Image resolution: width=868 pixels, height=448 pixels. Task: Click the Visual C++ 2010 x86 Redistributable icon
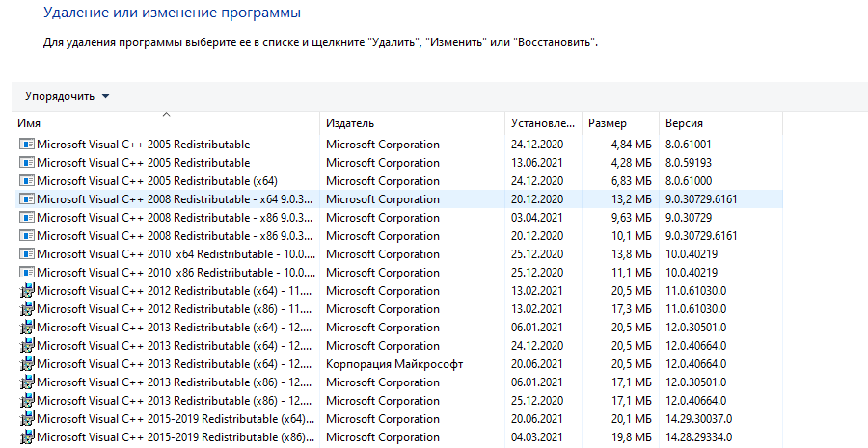(x=26, y=273)
